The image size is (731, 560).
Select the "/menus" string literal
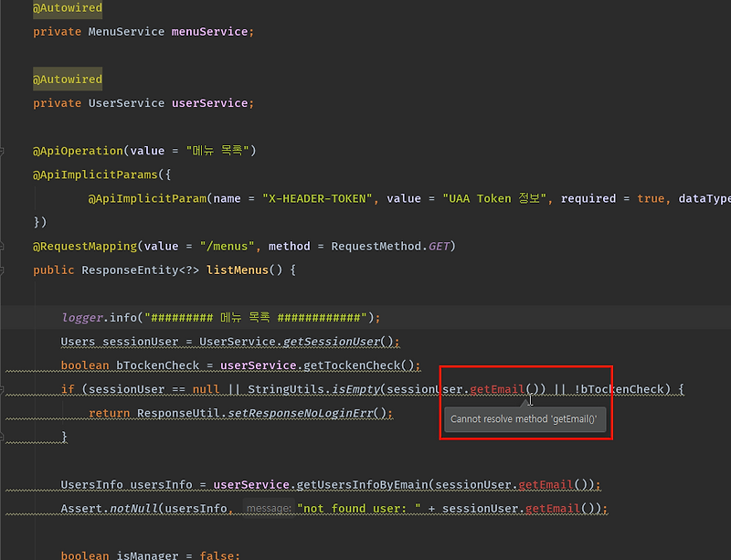click(224, 245)
